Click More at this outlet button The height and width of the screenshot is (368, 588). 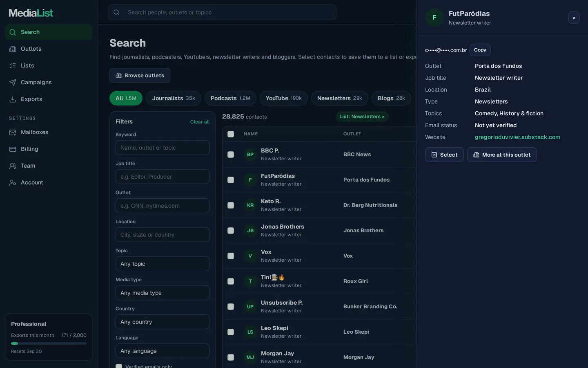click(502, 155)
